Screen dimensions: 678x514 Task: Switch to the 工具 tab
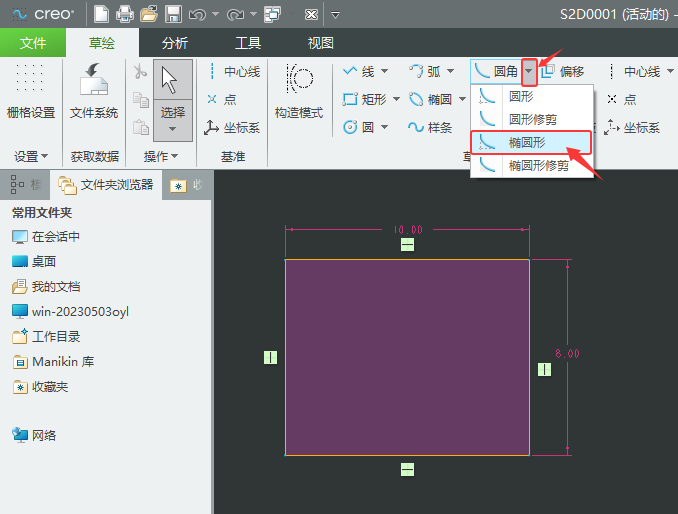(x=248, y=43)
